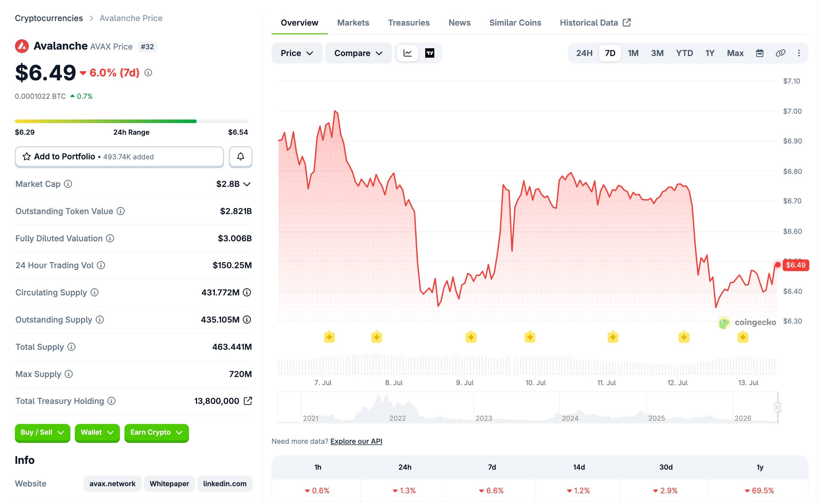The width and height of the screenshot is (819, 504).
Task: Open Outstanding Token Value info icon
Action: [121, 211]
